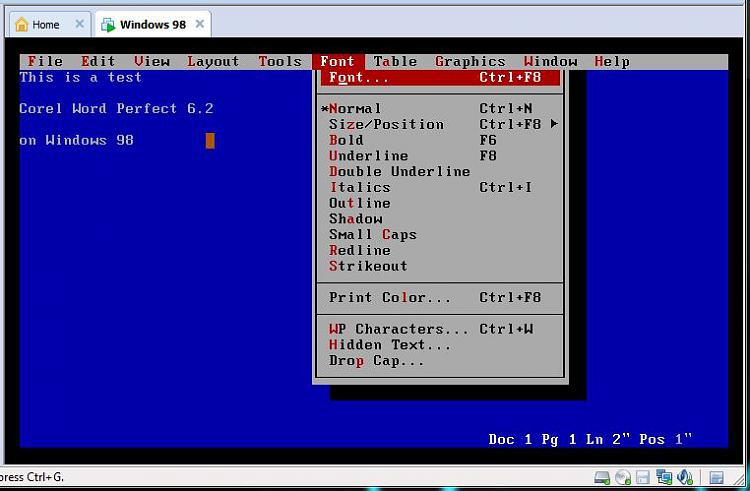Open the Tools menu

coord(280,61)
